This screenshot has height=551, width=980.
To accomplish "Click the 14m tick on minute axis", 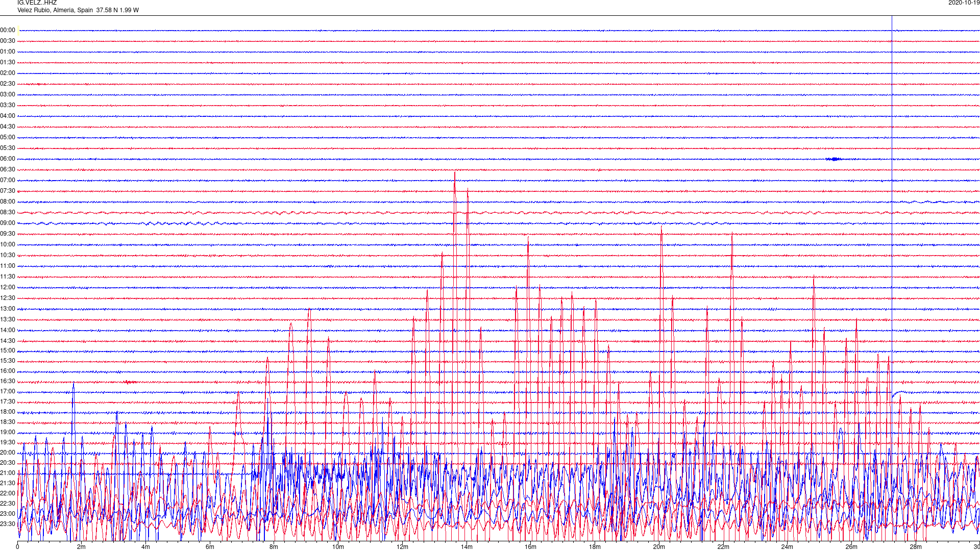I will click(467, 547).
